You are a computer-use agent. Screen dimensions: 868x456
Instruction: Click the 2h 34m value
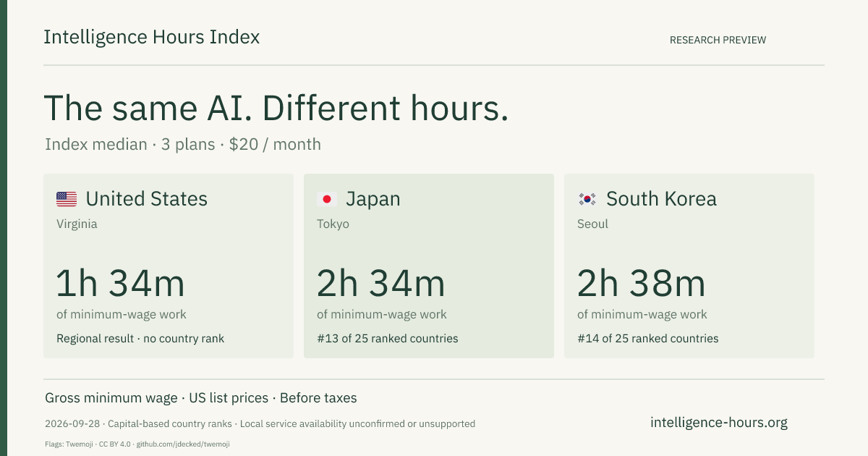381,284
